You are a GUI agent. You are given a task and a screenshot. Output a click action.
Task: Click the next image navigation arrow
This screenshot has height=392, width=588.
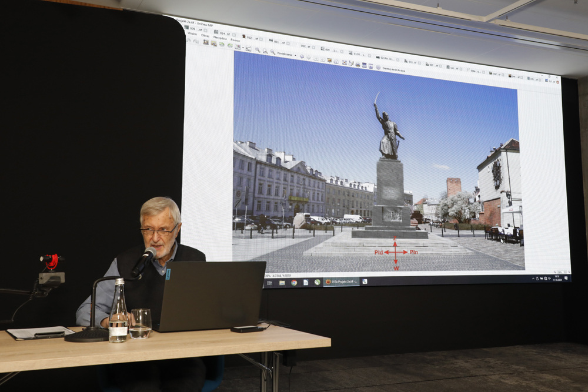309,57
